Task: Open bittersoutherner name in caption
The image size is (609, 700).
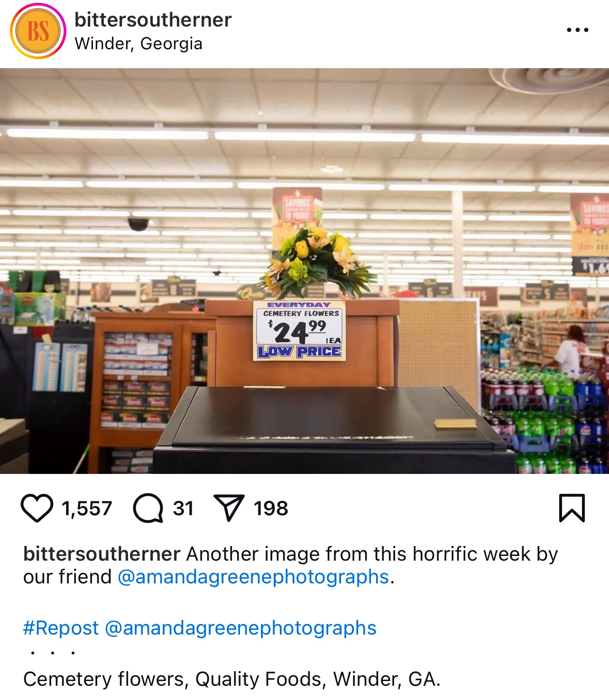Action: pyautogui.click(x=102, y=554)
